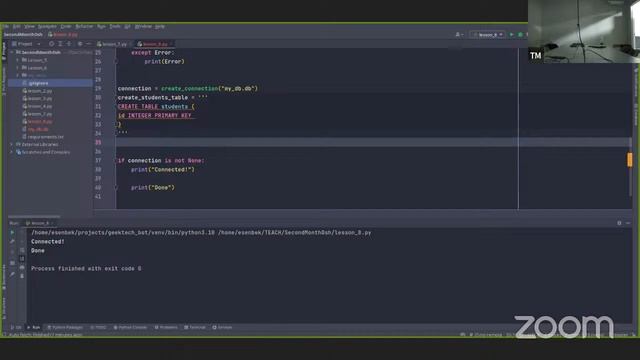Expand the Lesson_5 folder

tap(18, 60)
